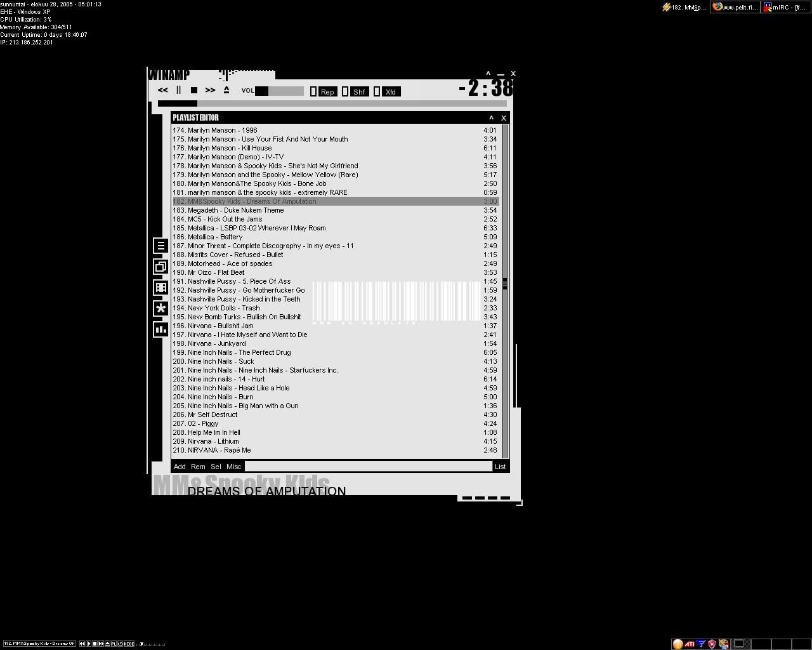The image size is (812, 650).
Task: Click the overlapping-windows icon in Winamp sidebar
Action: 160,267
